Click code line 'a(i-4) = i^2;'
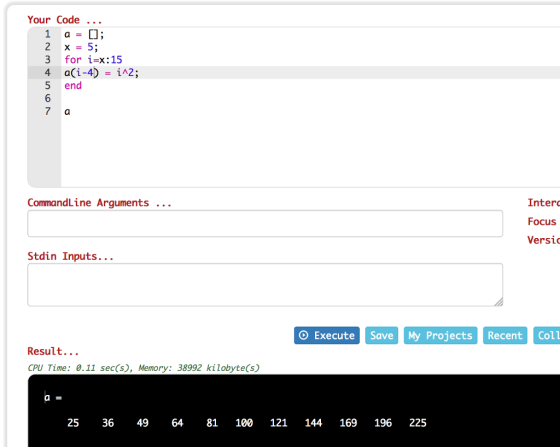This screenshot has height=447, width=560. (x=101, y=72)
